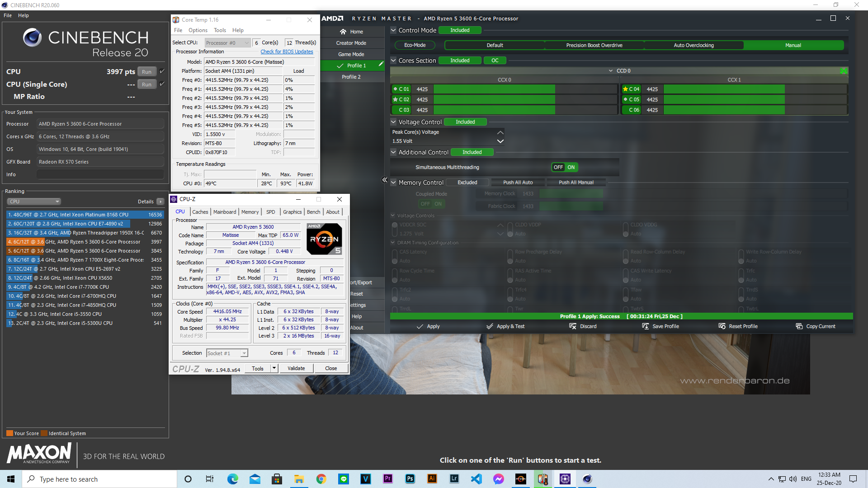Select Intel Xeon Platinum 8168 ranking row

point(85,215)
